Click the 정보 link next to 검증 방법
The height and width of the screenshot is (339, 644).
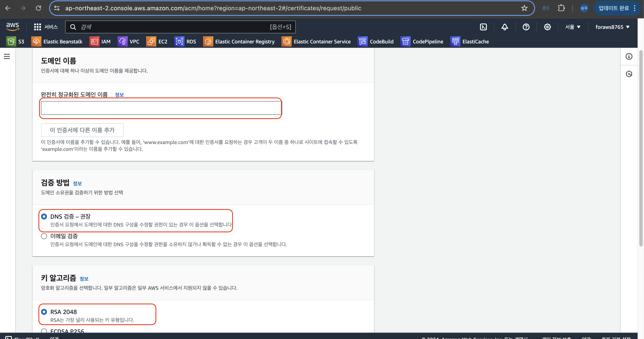77,184
